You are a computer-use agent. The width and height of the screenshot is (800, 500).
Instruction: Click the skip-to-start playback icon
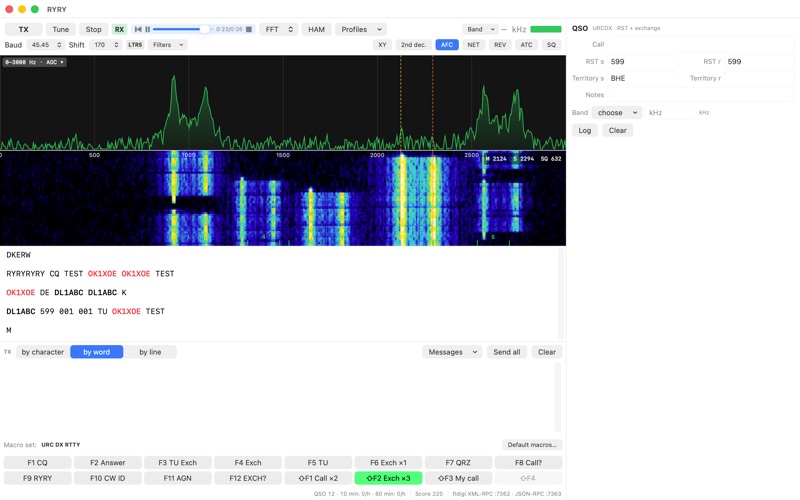pyautogui.click(x=138, y=29)
